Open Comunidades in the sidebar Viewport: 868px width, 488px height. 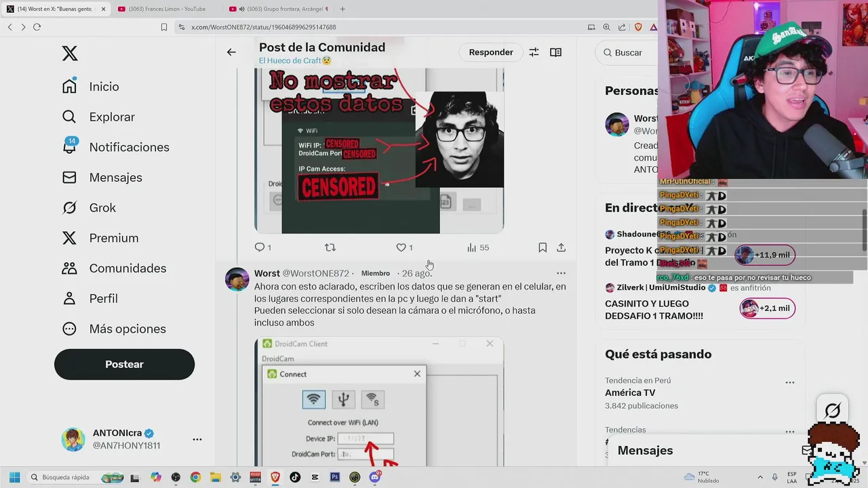click(114, 268)
